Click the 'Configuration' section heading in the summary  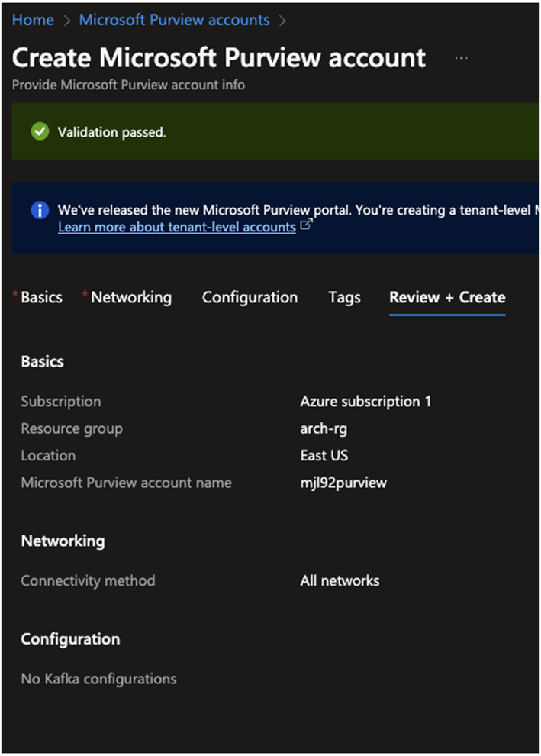point(70,639)
